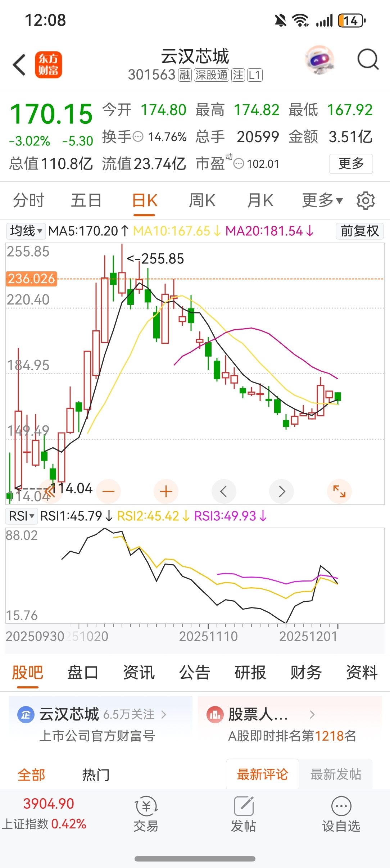Tap the 换手 info circle icon
The width and height of the screenshot is (390, 868).
(138, 137)
